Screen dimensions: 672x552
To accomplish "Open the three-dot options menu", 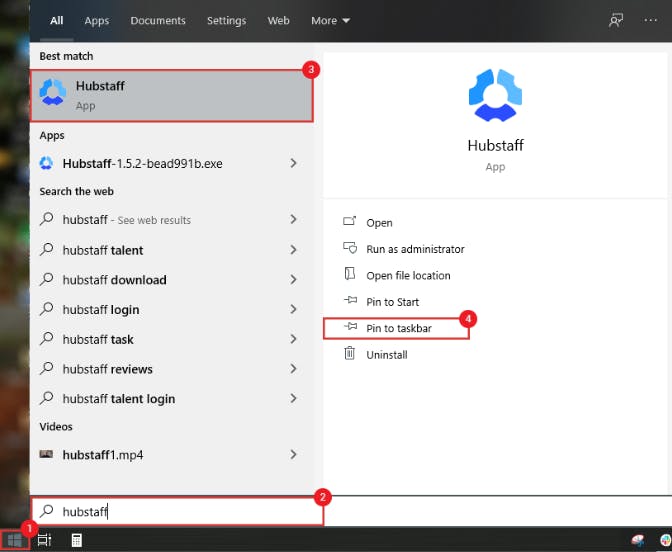I will coord(650,20).
